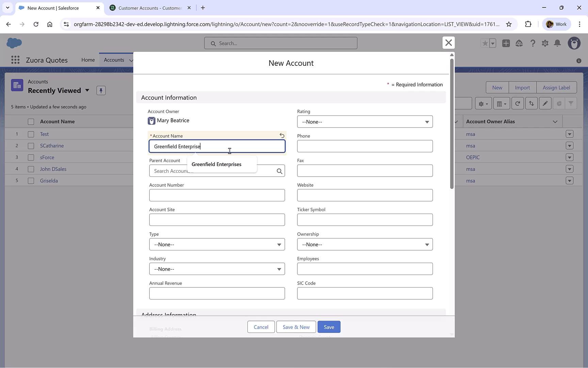Screen dimensions: 588x368
Task: Pick the Greenfield Enterprises suggestion
Action: pos(216,164)
